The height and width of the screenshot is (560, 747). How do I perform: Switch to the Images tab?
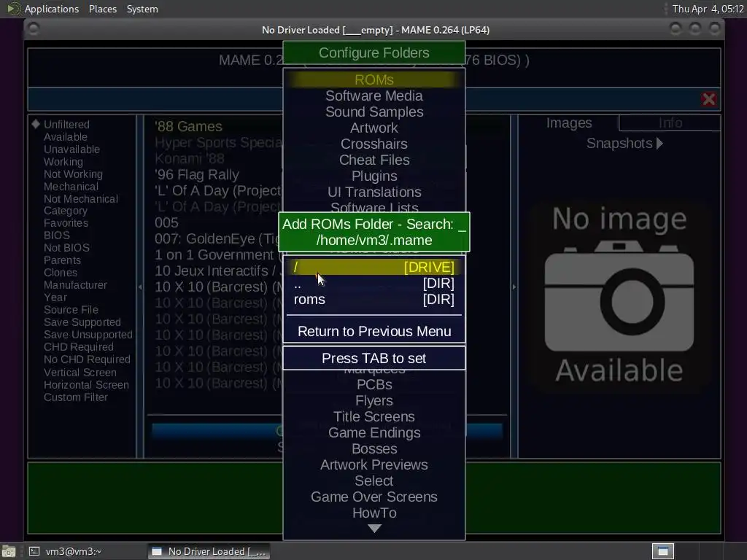(x=569, y=122)
